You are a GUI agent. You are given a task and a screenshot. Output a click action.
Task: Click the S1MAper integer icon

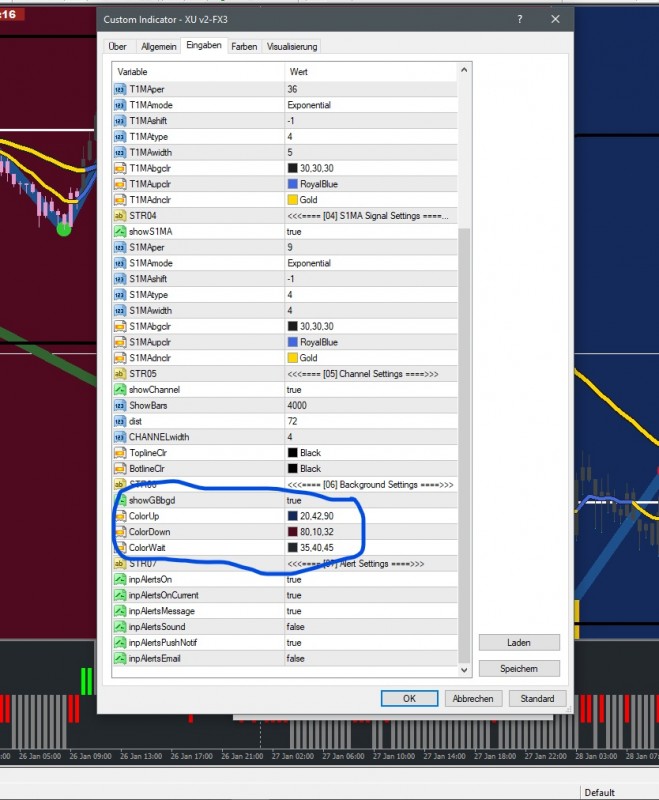tap(120, 247)
